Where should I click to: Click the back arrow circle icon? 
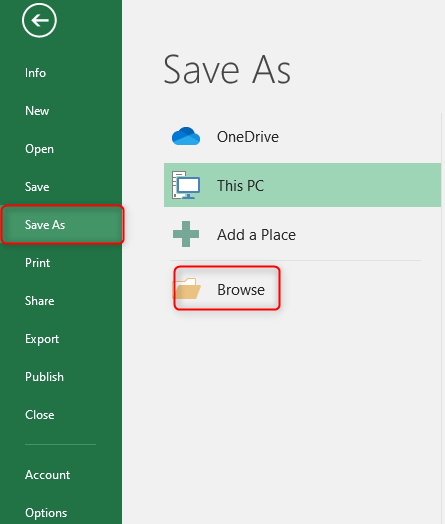click(39, 20)
